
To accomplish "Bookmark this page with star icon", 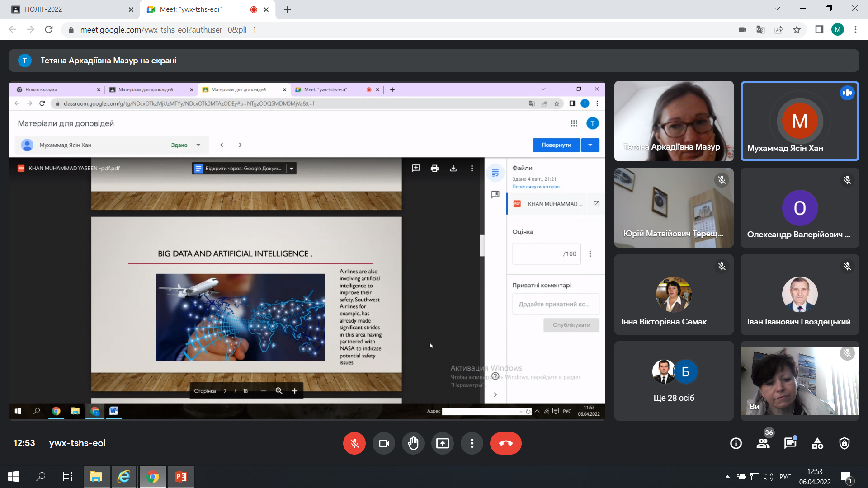I will coord(797,30).
